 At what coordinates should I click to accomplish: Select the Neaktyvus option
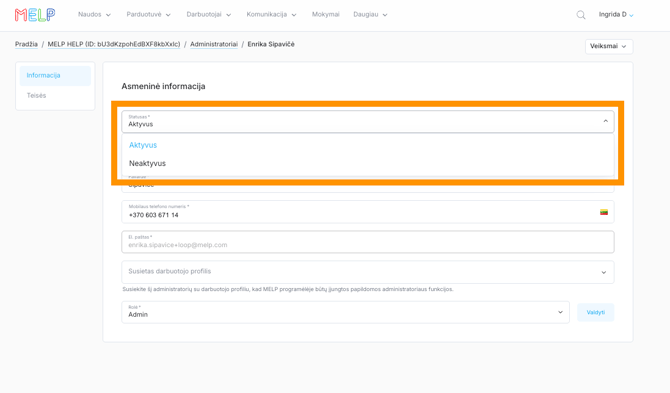367,163
